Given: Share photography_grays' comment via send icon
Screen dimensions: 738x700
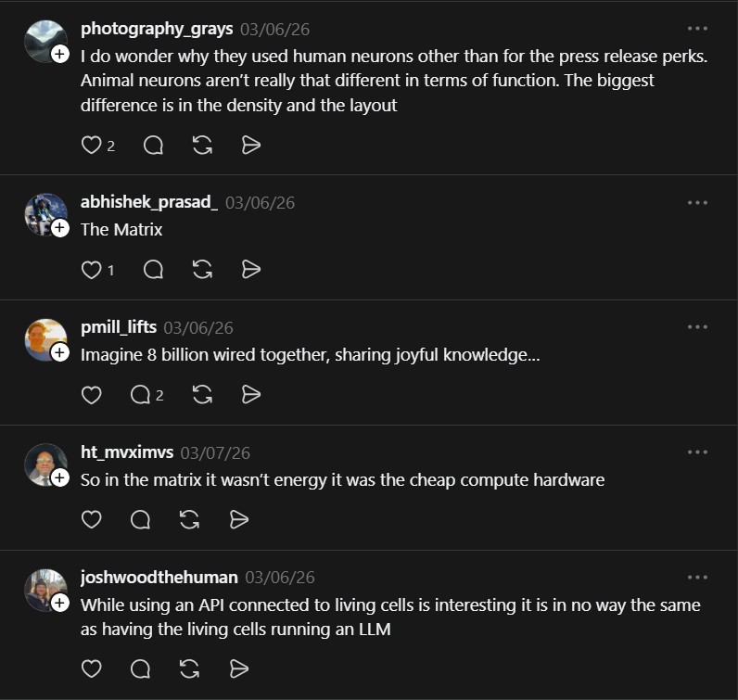Looking at the screenshot, I should point(250,145).
